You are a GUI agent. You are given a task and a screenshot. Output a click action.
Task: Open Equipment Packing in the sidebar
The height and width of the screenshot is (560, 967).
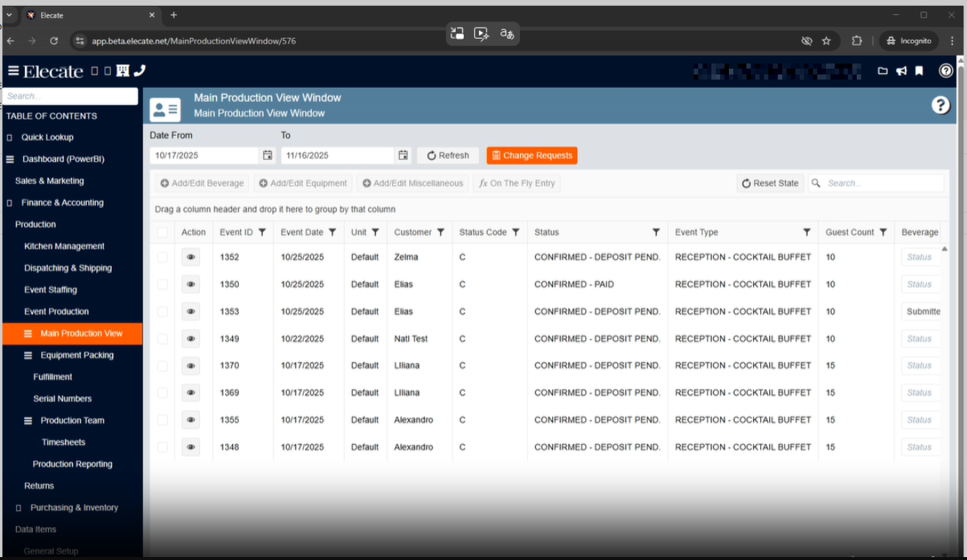coord(77,356)
